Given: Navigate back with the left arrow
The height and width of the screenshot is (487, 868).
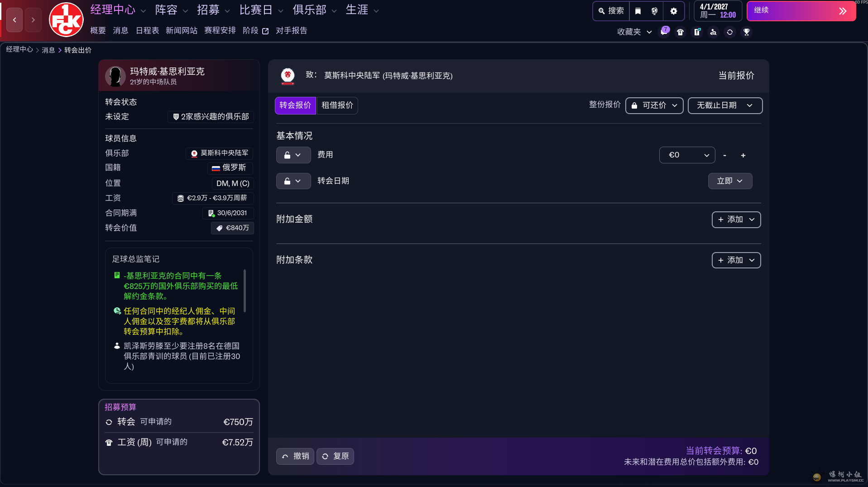Looking at the screenshot, I should coord(14,19).
